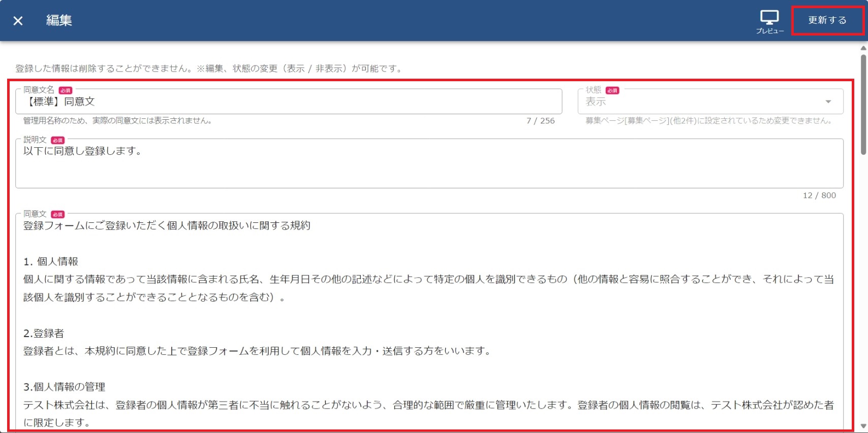Click the scrollbar up arrow
This screenshot has width=868, height=433.
click(x=863, y=48)
